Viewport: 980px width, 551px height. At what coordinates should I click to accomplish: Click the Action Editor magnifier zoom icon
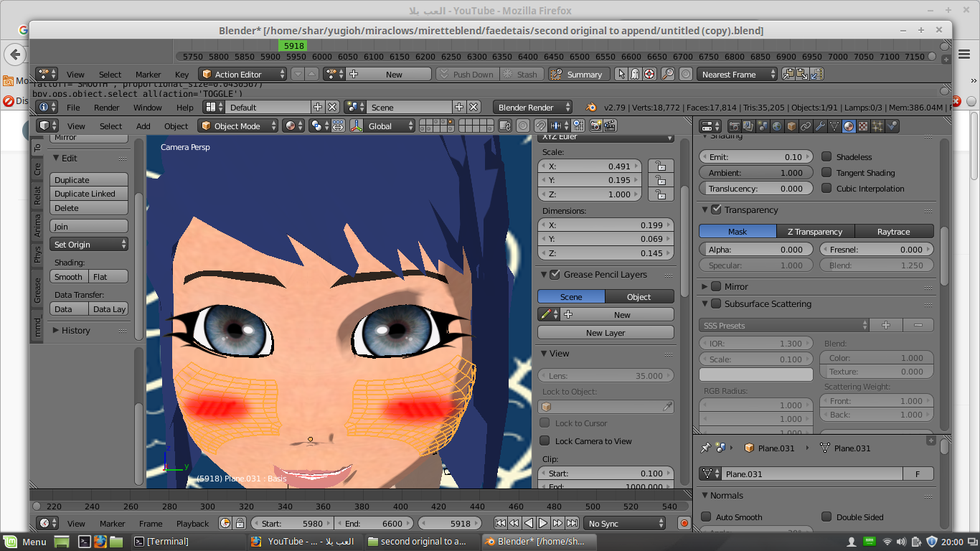tap(668, 74)
